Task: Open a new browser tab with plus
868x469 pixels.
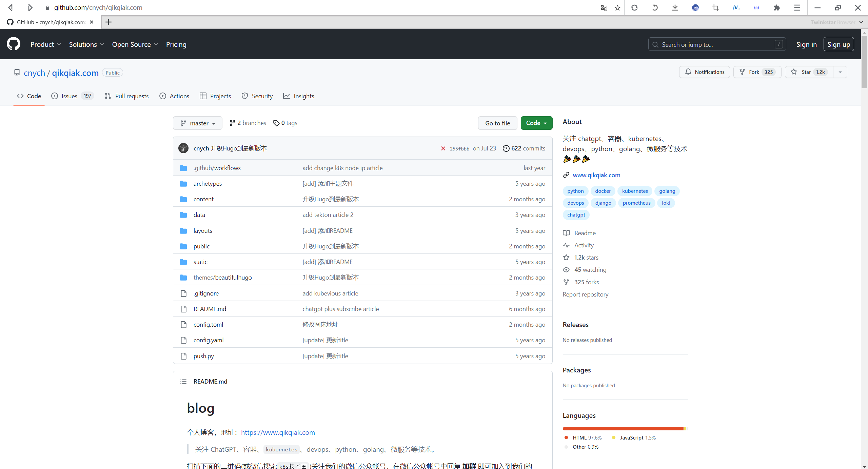Action: tap(108, 22)
